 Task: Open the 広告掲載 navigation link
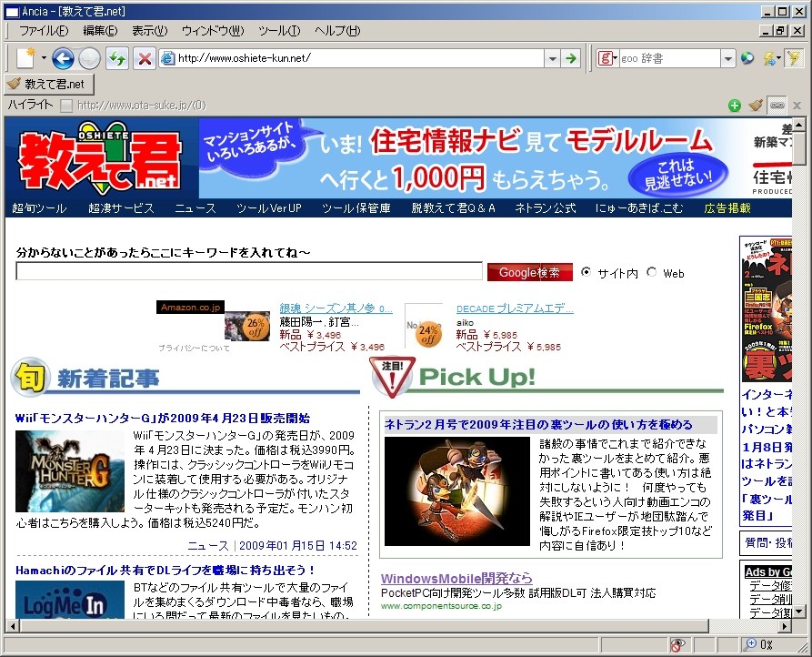click(727, 208)
